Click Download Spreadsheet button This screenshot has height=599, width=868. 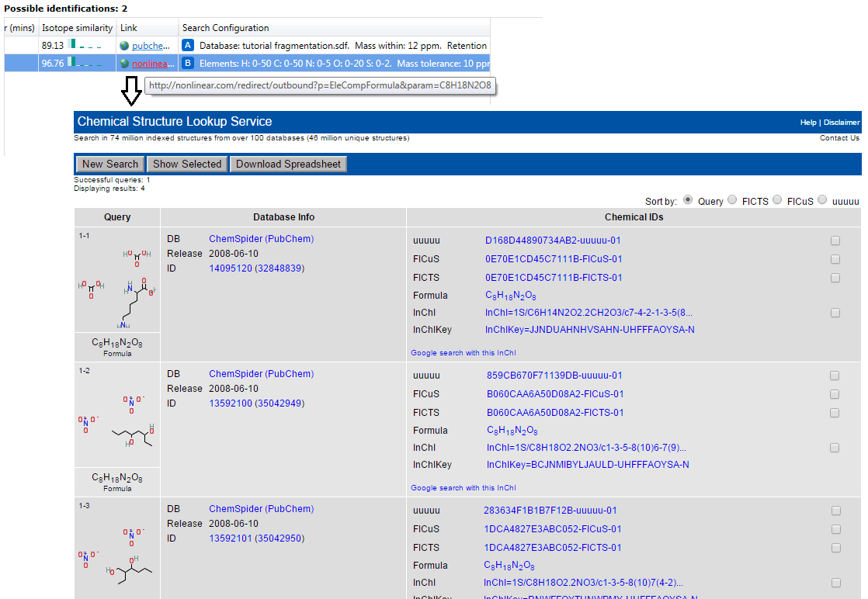[288, 164]
